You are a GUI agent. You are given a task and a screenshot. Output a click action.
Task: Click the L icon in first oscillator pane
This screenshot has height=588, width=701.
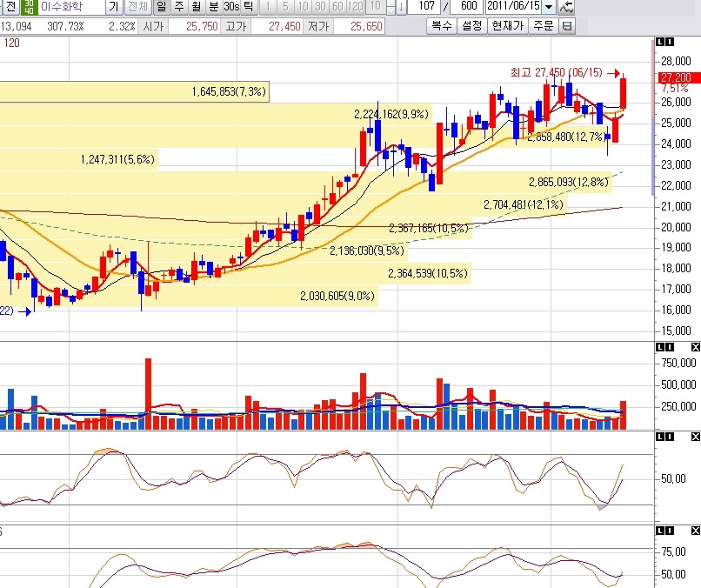[x=660, y=437]
